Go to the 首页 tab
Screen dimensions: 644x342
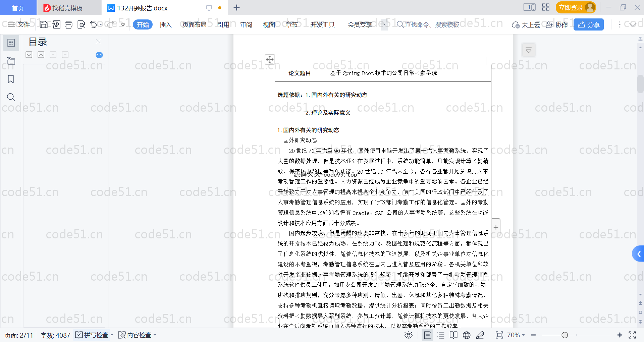click(x=18, y=8)
